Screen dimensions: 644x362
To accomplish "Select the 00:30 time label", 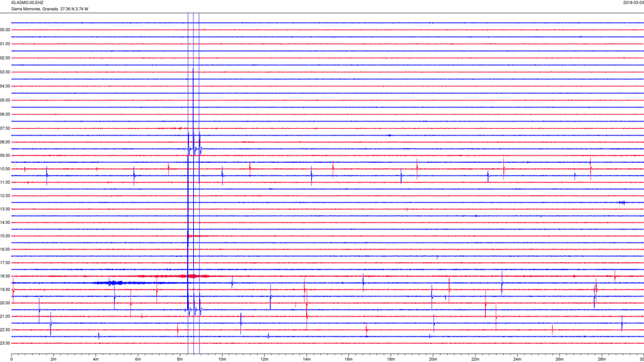I will (x=5, y=30).
